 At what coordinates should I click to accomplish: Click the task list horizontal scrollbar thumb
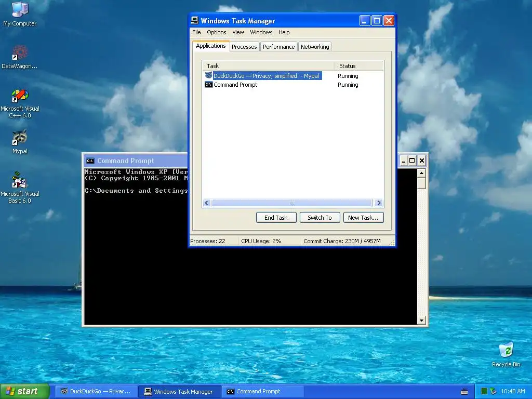pyautogui.click(x=292, y=203)
